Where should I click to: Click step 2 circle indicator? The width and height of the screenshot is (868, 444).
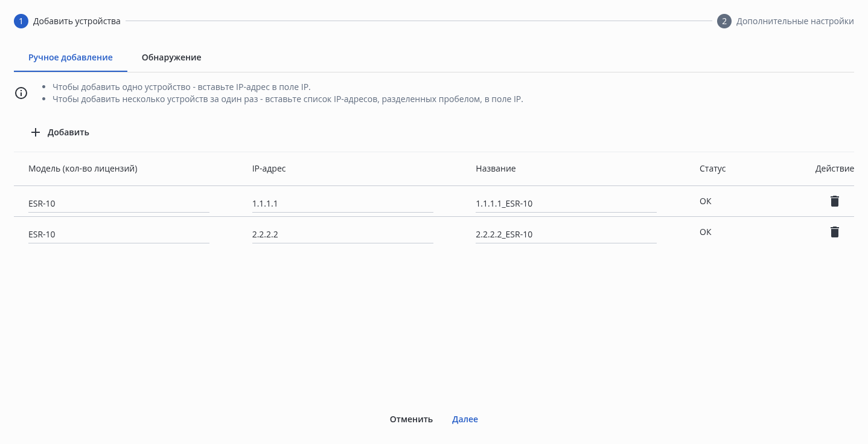pyautogui.click(x=724, y=21)
